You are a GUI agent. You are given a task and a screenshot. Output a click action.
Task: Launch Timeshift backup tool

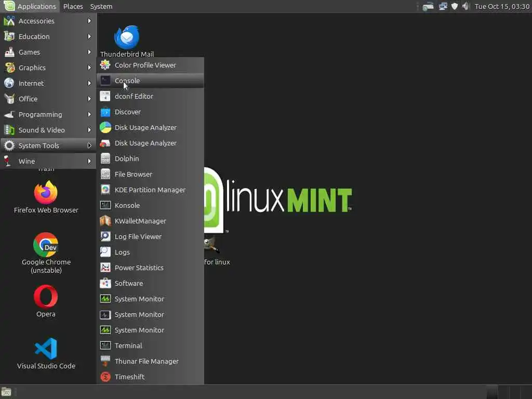click(x=150, y=377)
